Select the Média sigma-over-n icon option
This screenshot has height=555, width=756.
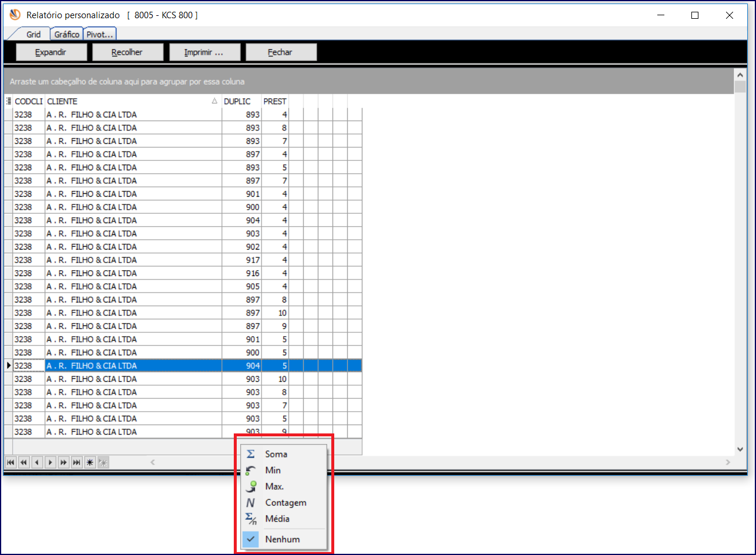click(x=251, y=519)
